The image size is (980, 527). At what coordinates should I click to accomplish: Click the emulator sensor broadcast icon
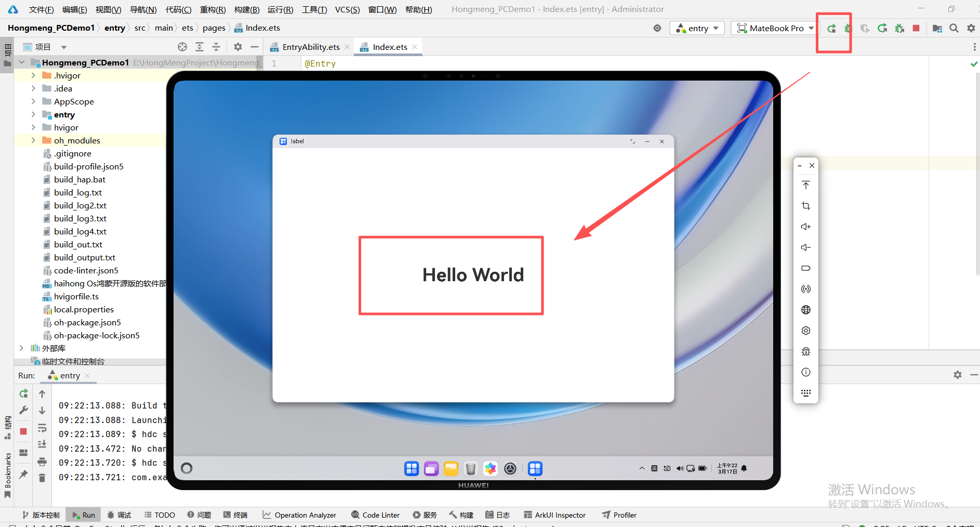pyautogui.click(x=806, y=289)
